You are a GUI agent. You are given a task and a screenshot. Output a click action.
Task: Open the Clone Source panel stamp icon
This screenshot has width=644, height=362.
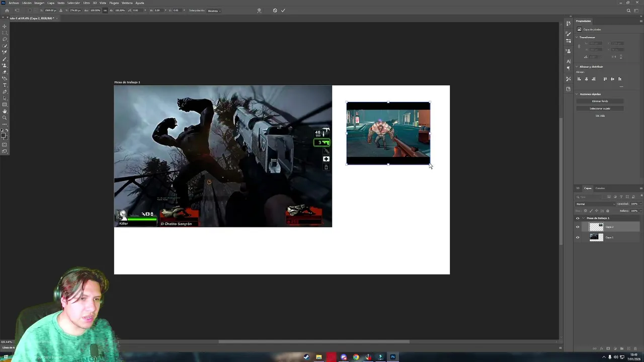point(569,51)
